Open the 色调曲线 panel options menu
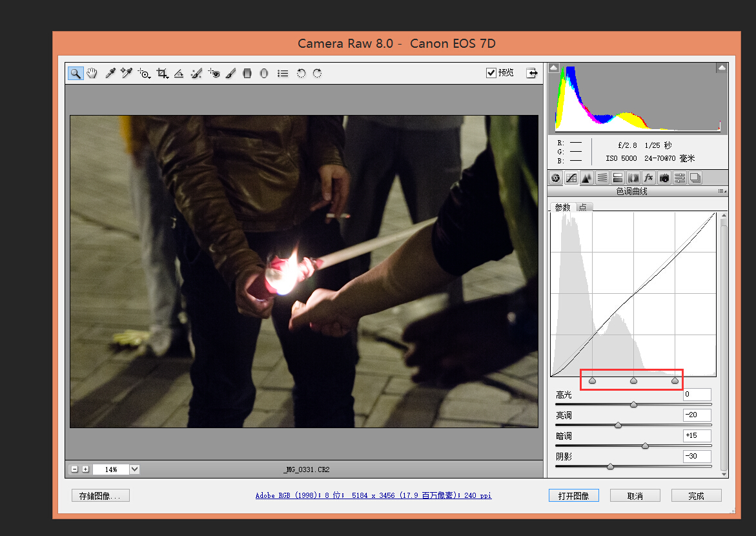This screenshot has height=536, width=756. point(722,192)
